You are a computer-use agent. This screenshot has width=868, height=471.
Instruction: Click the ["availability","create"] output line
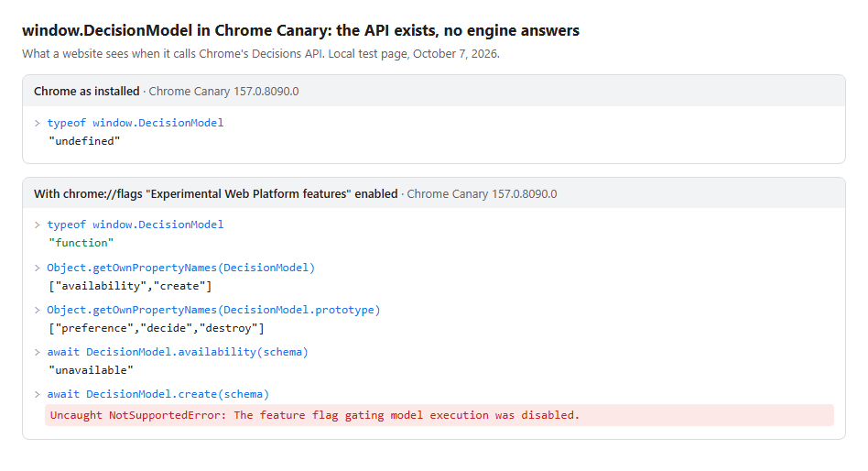click(131, 286)
